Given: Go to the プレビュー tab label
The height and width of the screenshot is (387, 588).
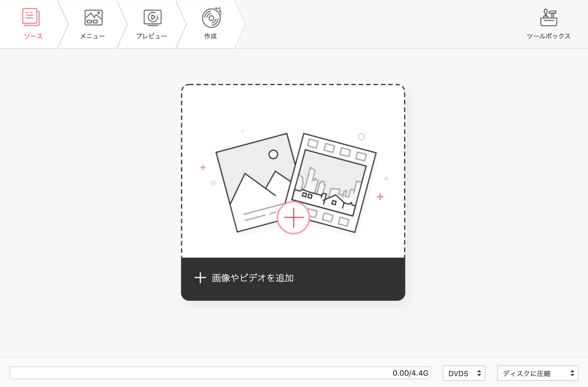Looking at the screenshot, I should (152, 36).
